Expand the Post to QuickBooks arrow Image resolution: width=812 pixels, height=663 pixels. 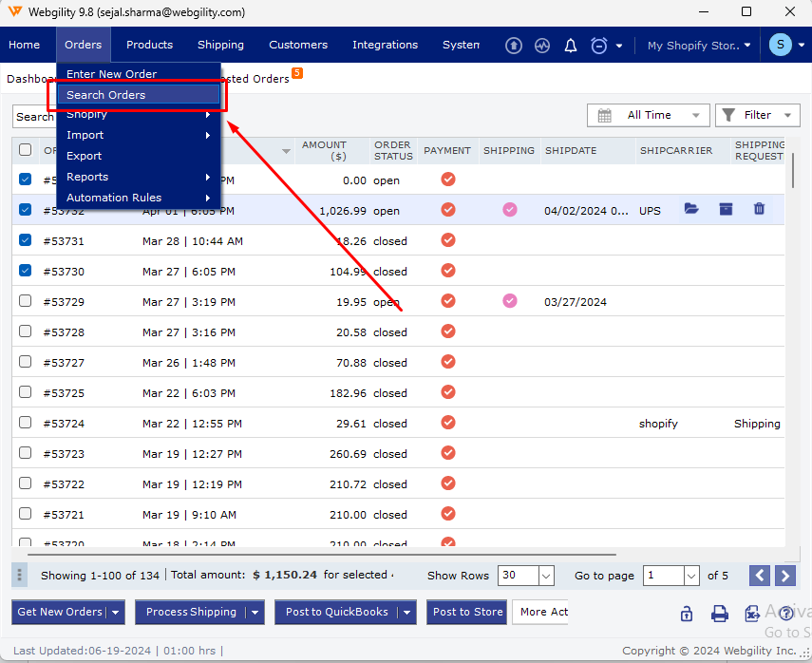click(407, 613)
